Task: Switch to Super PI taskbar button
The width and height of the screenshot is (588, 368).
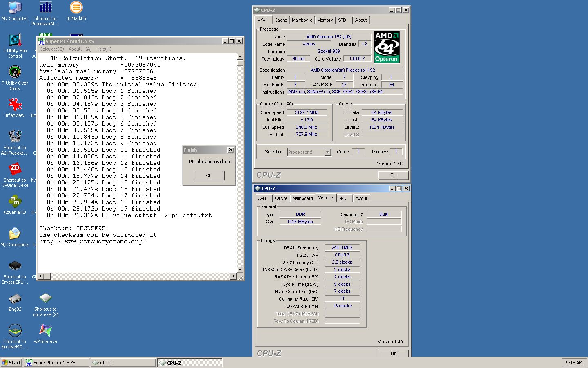Action: [56, 363]
